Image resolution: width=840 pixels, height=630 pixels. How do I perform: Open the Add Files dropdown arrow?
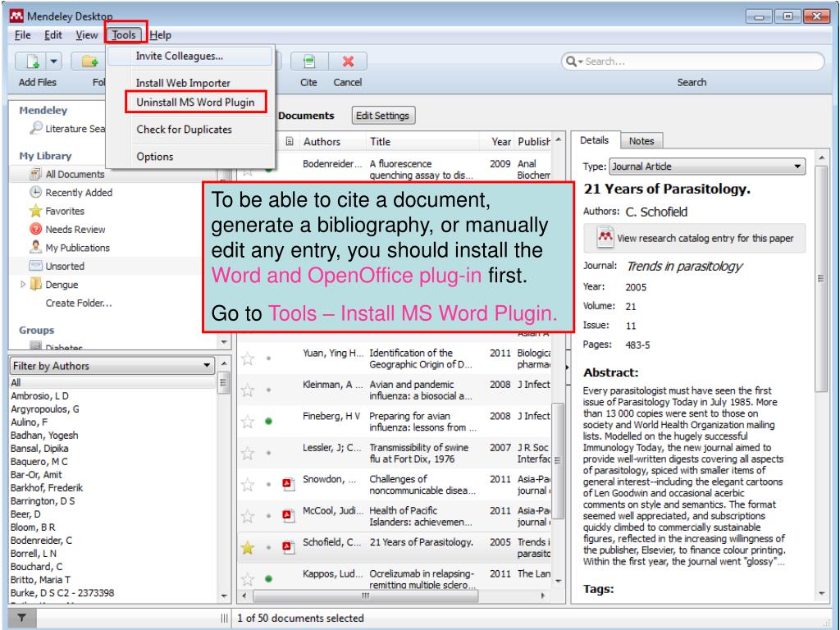tap(53, 62)
